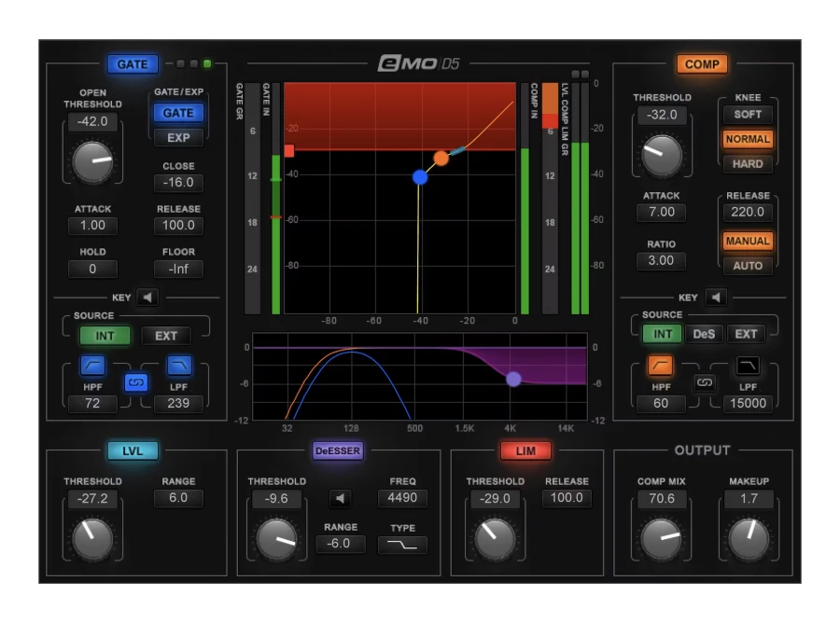Click the DeEsser listen speaker icon
The width and height of the screenshot is (840, 623).
tap(340, 499)
